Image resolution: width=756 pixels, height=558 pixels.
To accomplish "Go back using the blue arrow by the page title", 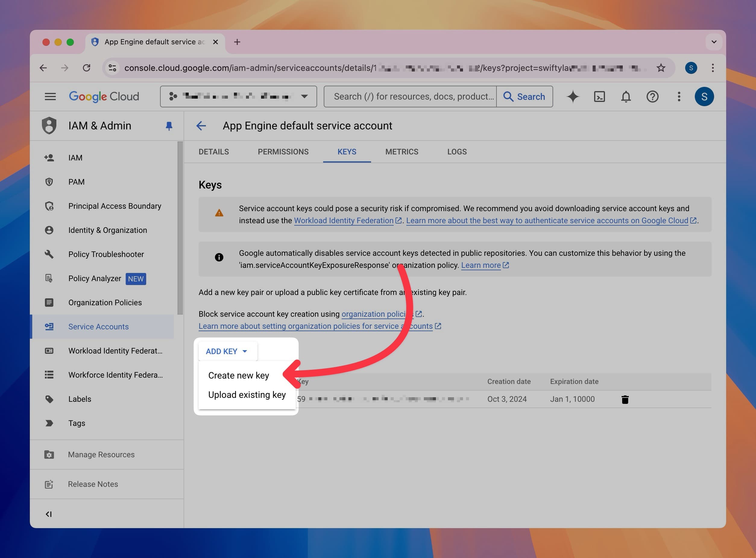I will click(201, 126).
